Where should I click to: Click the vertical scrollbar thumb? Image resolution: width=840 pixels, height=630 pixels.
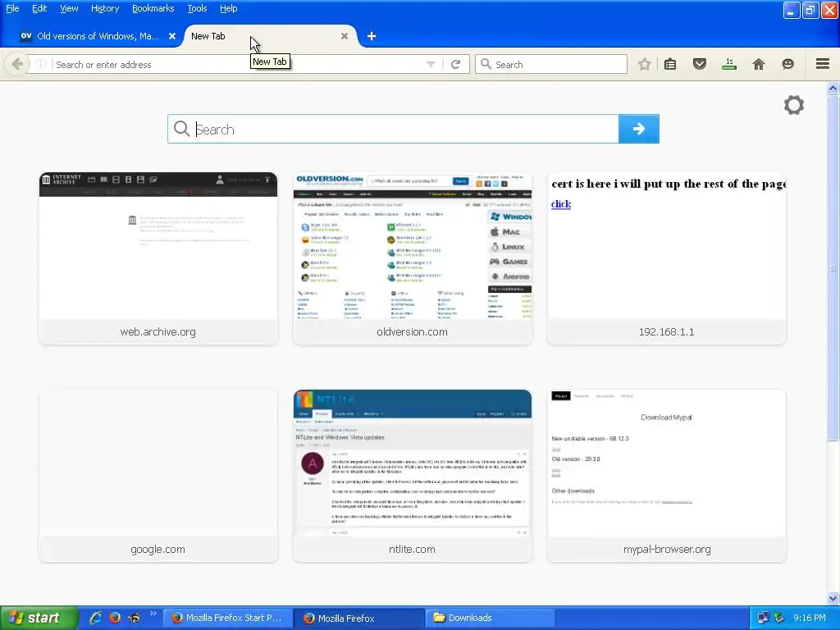pos(833,268)
